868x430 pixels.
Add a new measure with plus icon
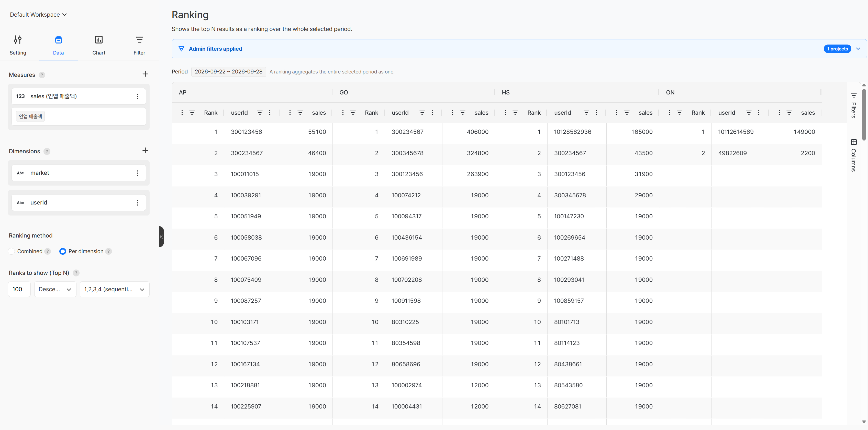[145, 74]
